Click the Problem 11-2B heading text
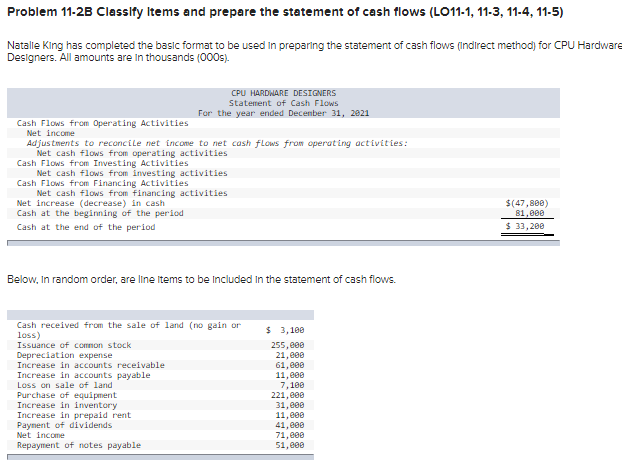 (x=285, y=12)
